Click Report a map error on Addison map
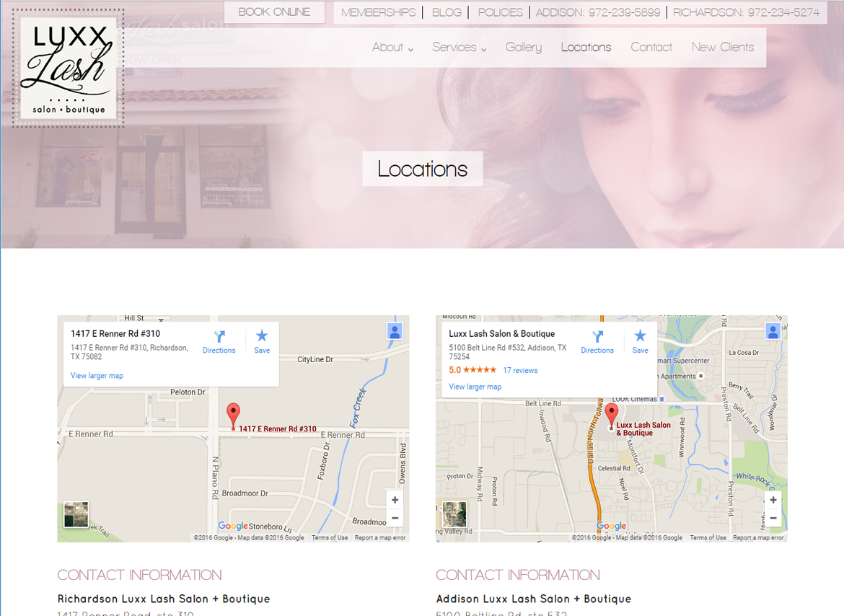The width and height of the screenshot is (844, 616). click(758, 537)
